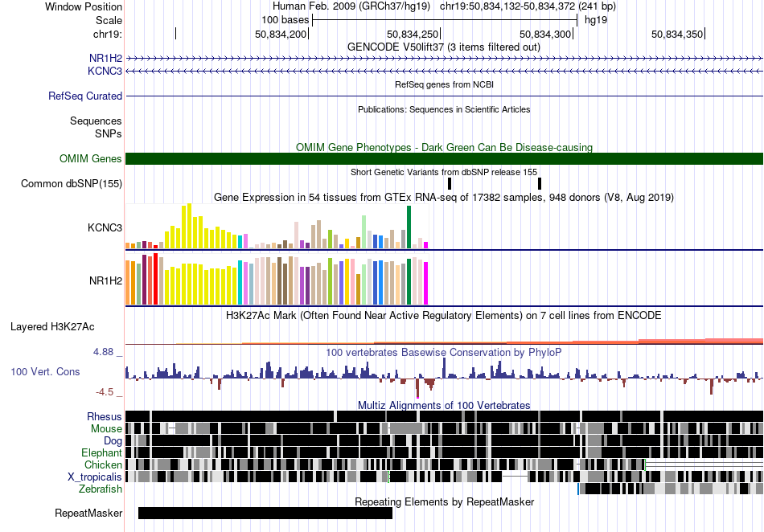The image size is (764, 532).
Task: Click the 4.88 conservation scale value
Action: pos(103,352)
